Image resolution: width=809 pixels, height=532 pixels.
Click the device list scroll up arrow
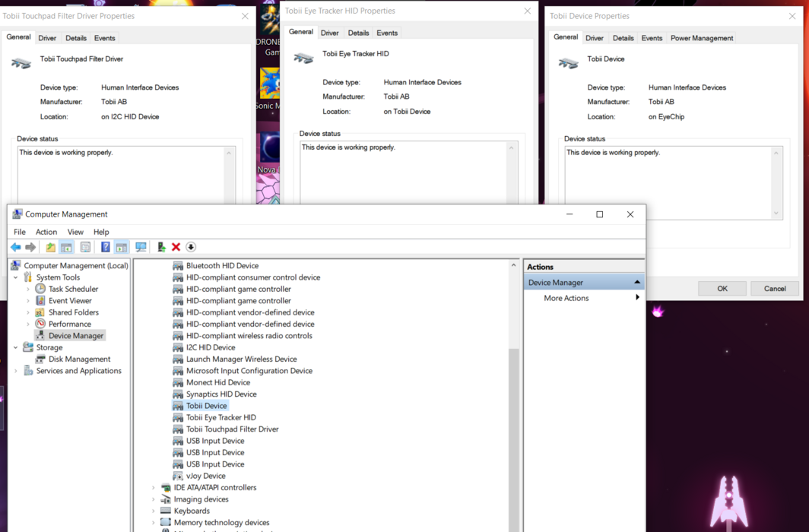pyautogui.click(x=513, y=265)
